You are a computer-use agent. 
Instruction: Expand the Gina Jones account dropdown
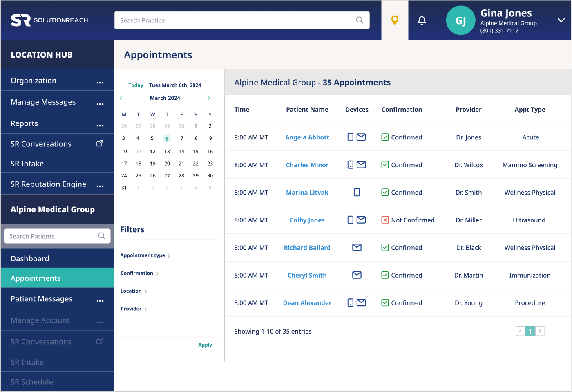pyautogui.click(x=561, y=20)
